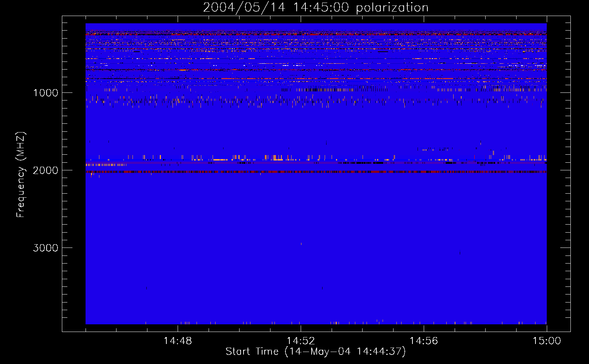Click the plot title ending in "polarization"
Screen dimensions: 589x364
coord(316,8)
